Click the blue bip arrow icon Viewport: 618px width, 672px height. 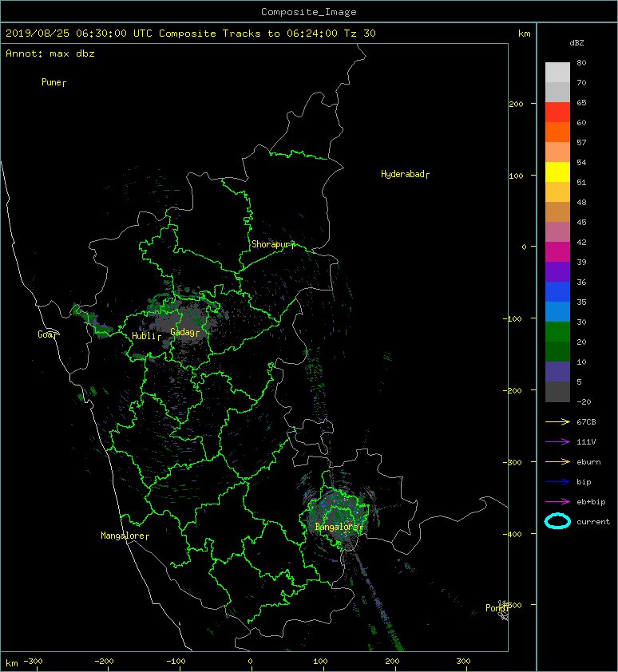tap(557, 482)
